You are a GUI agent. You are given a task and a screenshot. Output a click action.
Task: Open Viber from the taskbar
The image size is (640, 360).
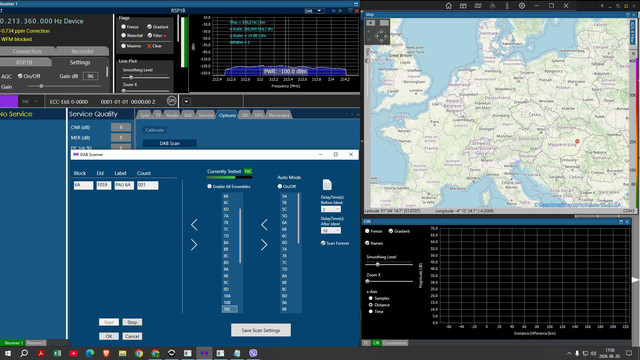(x=253, y=353)
